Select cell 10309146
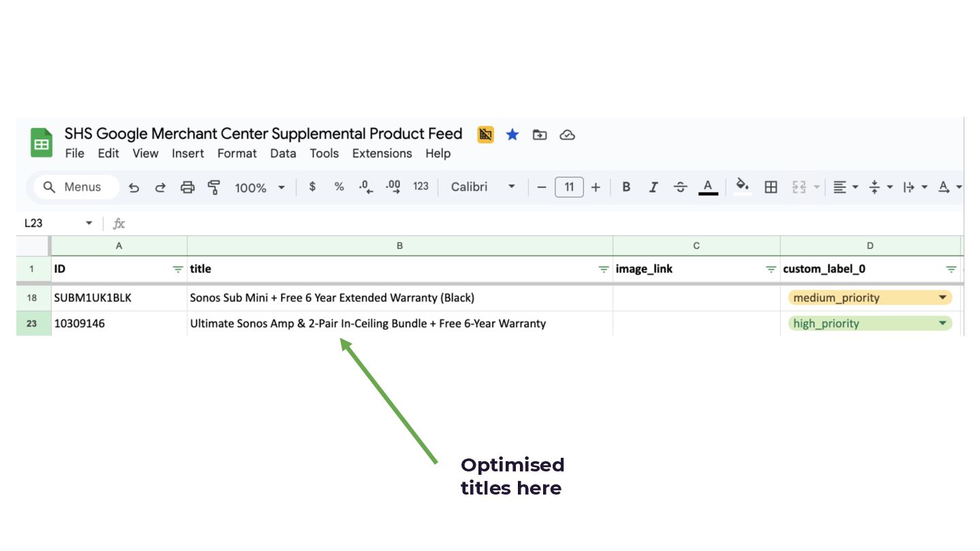 [119, 324]
